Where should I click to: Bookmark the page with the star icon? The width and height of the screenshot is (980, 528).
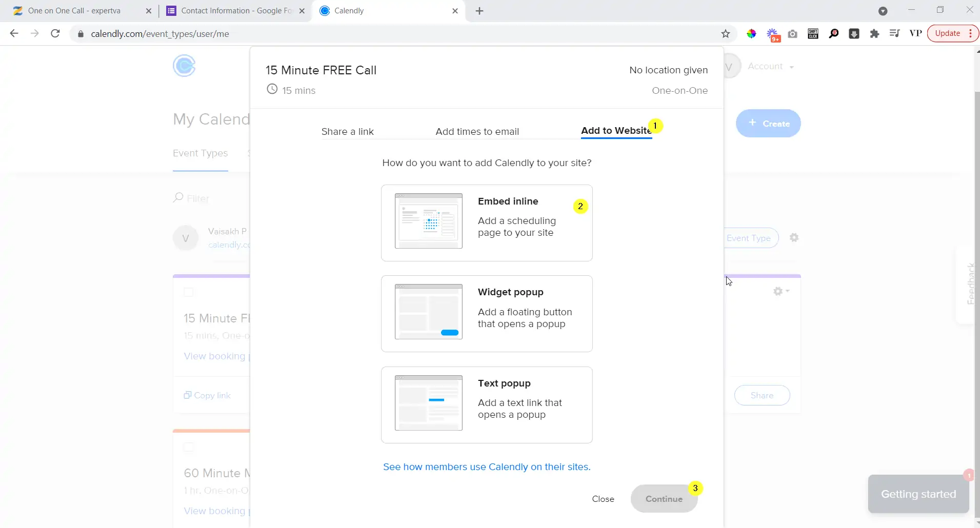click(x=725, y=34)
